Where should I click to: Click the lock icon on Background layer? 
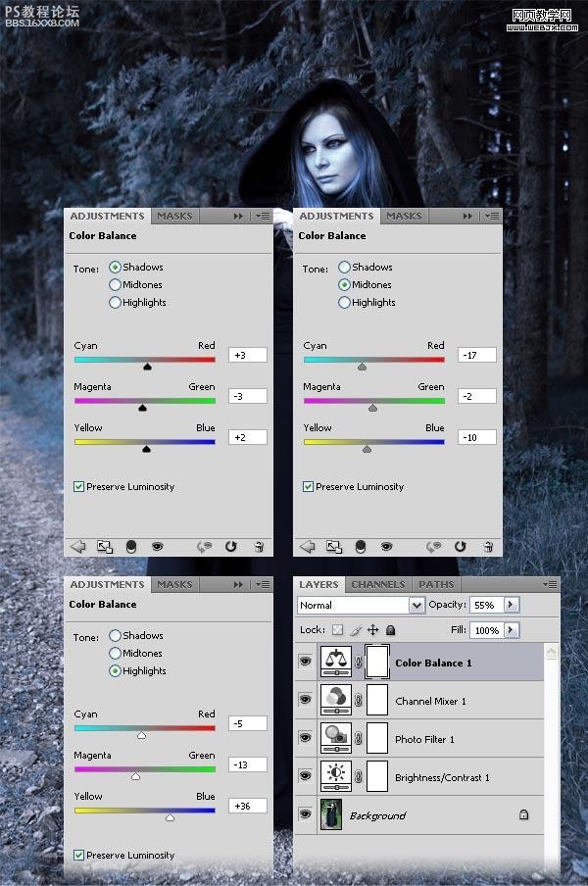click(x=523, y=814)
